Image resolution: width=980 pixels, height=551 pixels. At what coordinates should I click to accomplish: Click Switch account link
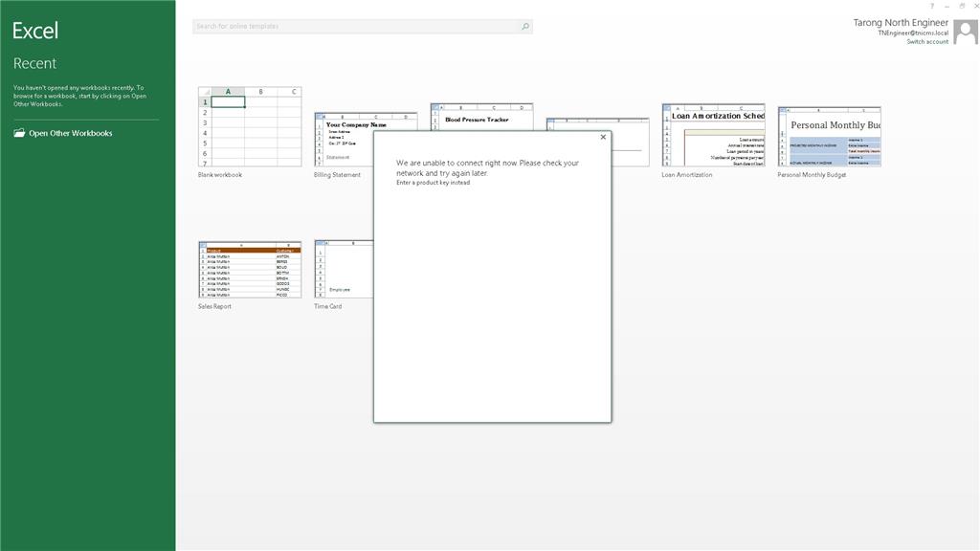coord(927,42)
